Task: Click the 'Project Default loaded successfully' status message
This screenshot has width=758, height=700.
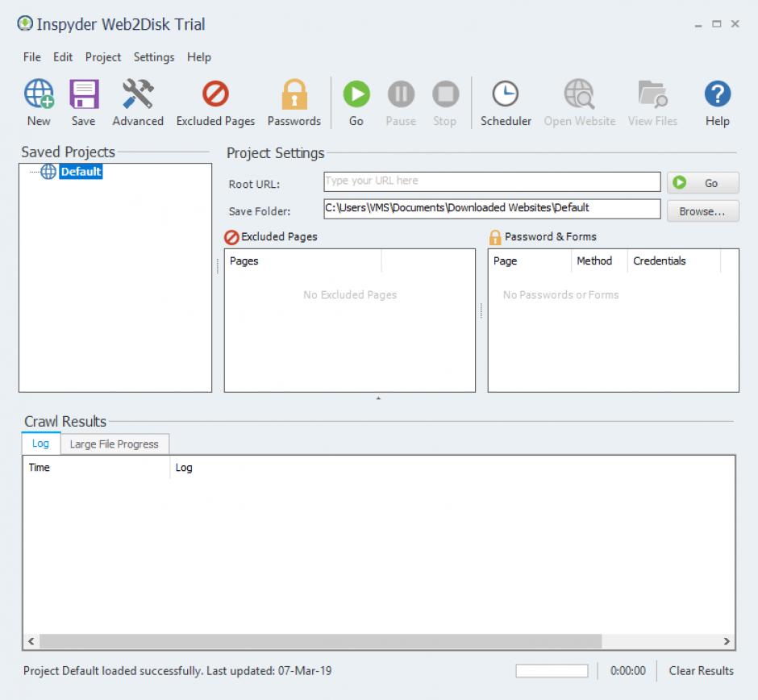Action: [x=177, y=670]
